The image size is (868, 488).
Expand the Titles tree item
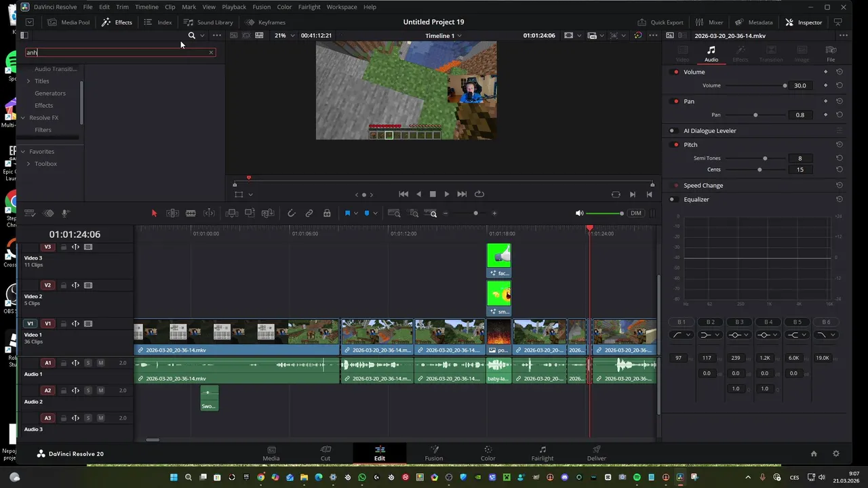pos(28,81)
